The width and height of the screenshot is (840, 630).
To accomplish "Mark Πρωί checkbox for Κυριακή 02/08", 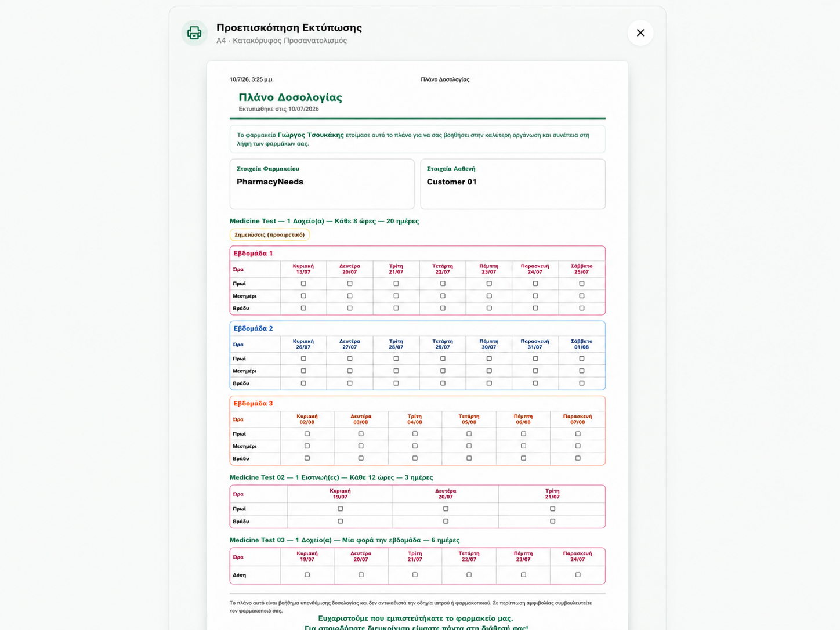I will (307, 433).
